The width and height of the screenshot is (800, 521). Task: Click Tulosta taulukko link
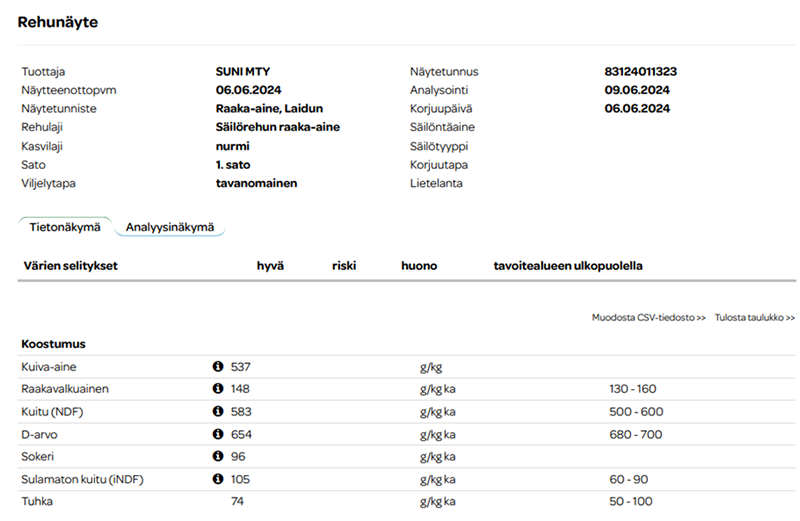(x=755, y=317)
